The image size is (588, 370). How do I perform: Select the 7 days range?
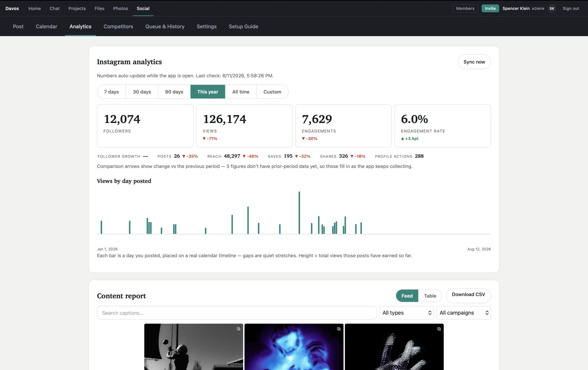[111, 92]
